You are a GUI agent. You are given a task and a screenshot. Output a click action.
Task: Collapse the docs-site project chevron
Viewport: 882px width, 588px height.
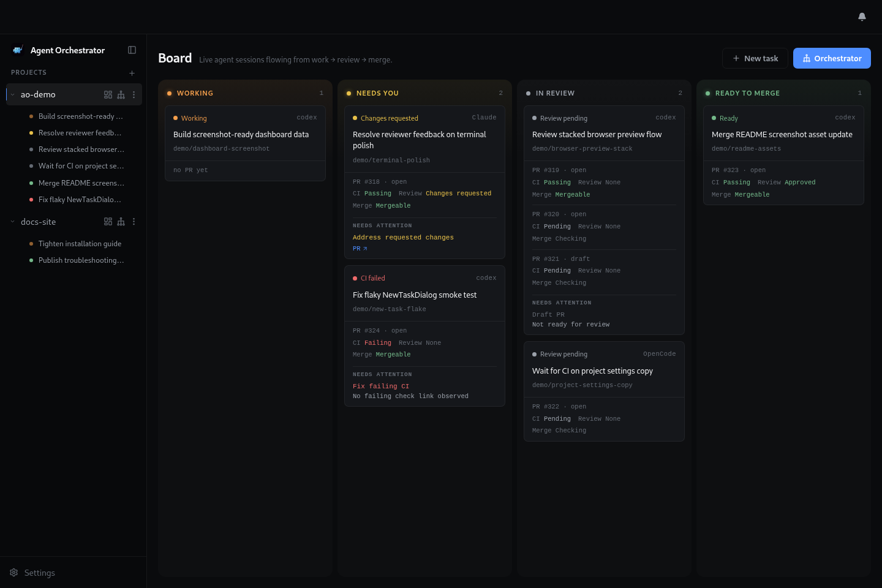pos(12,222)
